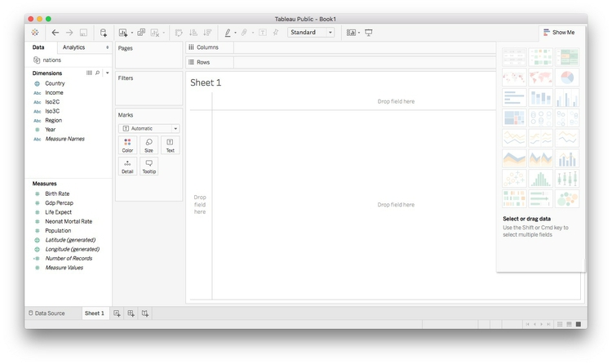Click the Tooltip button in Marks card
Viewport: 612px width, 364px height.
pos(149,166)
